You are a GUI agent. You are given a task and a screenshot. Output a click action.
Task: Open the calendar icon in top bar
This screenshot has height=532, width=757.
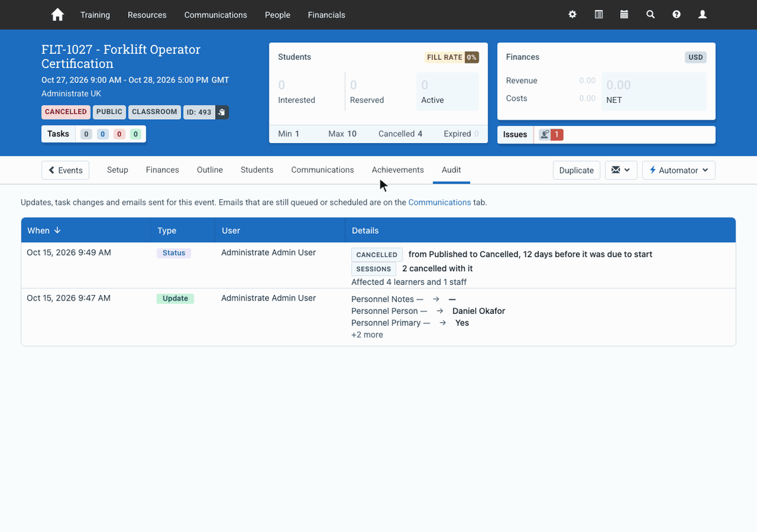pos(624,14)
